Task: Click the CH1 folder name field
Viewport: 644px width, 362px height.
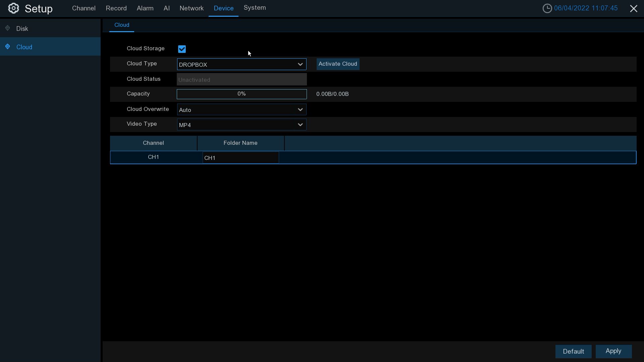Action: point(240,158)
